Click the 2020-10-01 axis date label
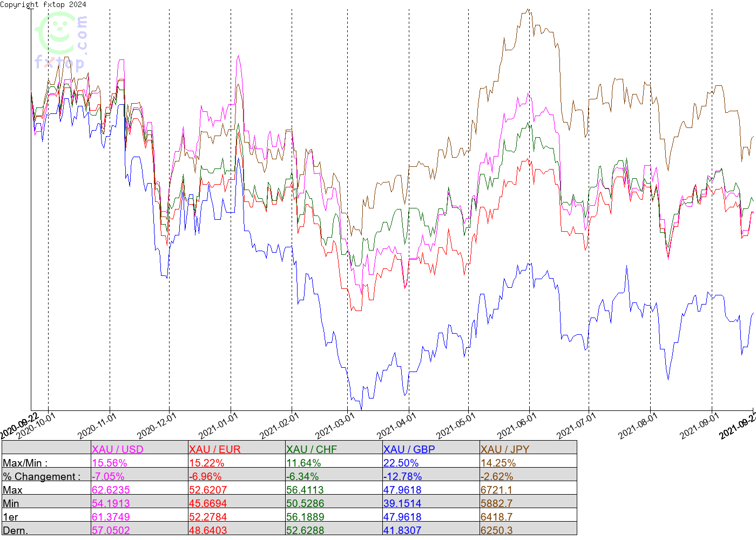Screen dimensions: 756x540 pos(36,426)
